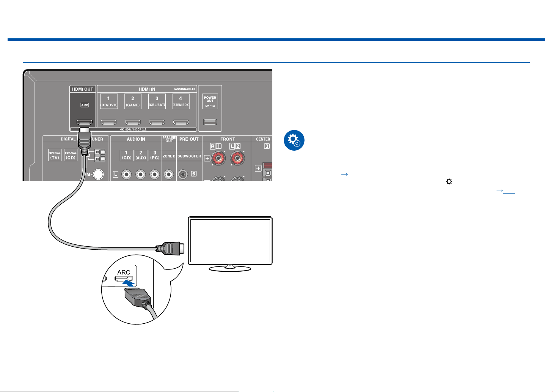Click the COAXIAL CD input label
Viewport: 553px width, 392px height.
71,155
